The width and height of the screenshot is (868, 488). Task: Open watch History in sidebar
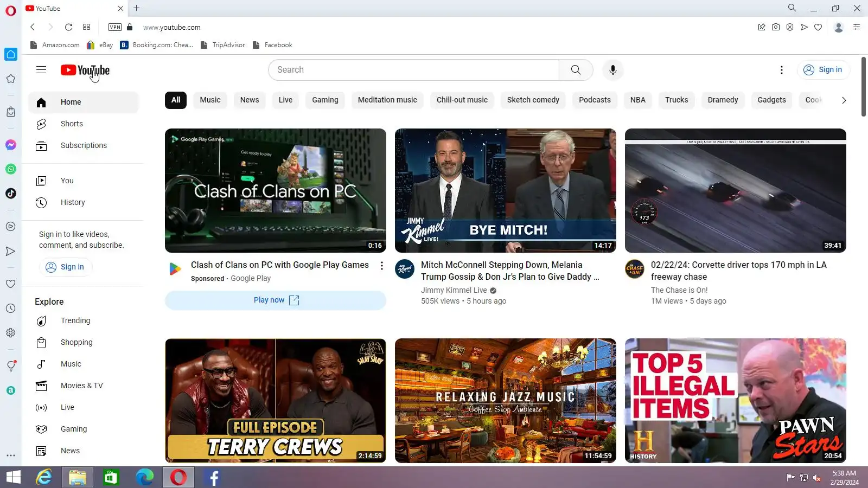coord(84,202)
